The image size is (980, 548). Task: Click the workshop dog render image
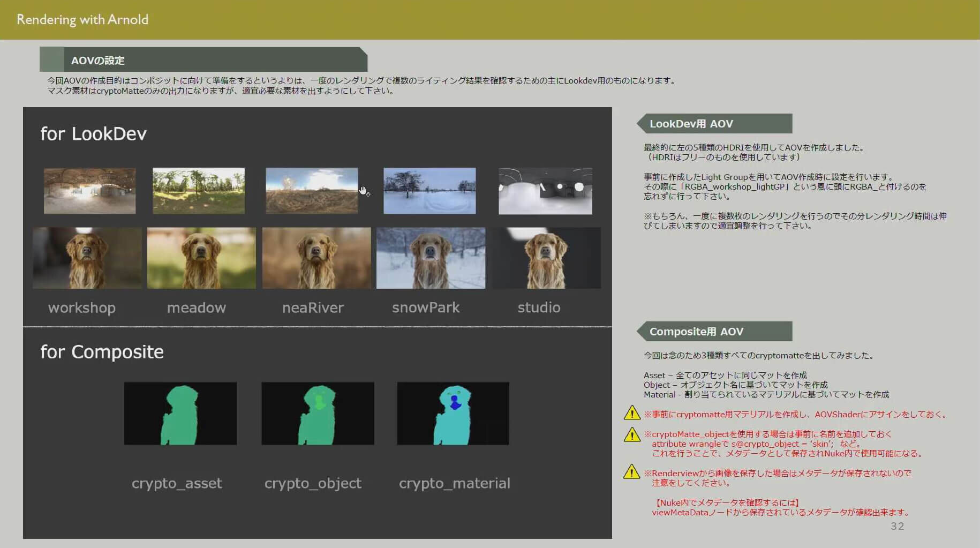tap(87, 258)
